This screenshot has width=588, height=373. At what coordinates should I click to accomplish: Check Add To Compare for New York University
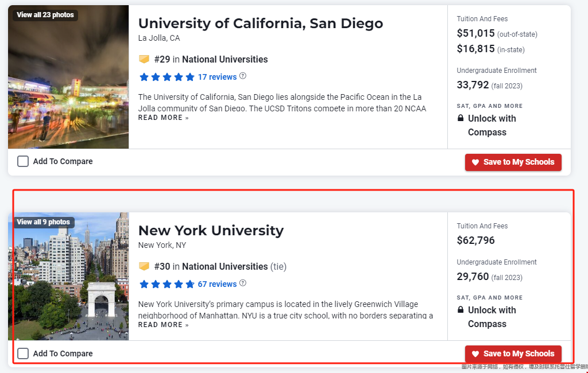click(23, 353)
